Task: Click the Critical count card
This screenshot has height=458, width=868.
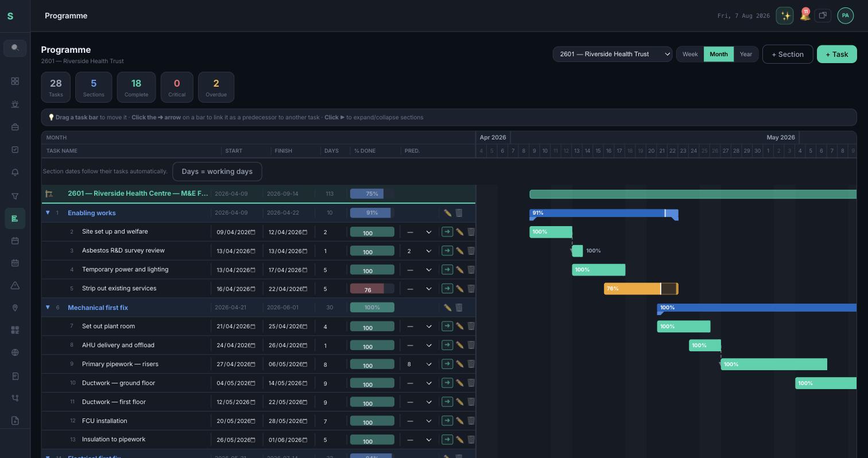Action: (x=177, y=87)
